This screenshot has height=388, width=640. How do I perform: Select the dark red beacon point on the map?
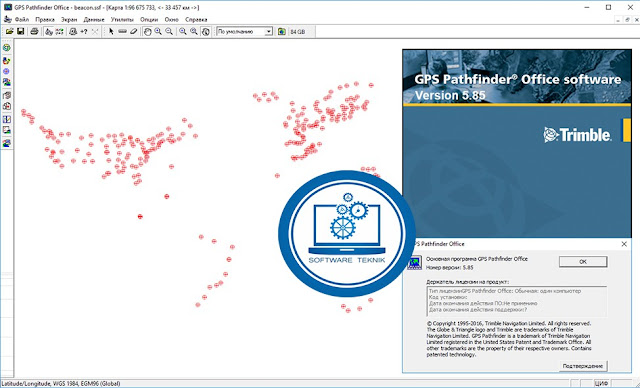point(140,216)
